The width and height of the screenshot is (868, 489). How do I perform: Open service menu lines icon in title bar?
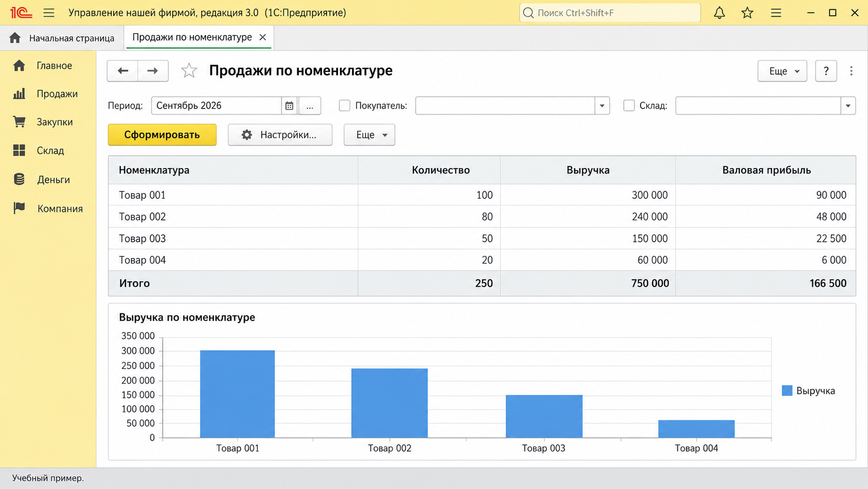(x=776, y=12)
